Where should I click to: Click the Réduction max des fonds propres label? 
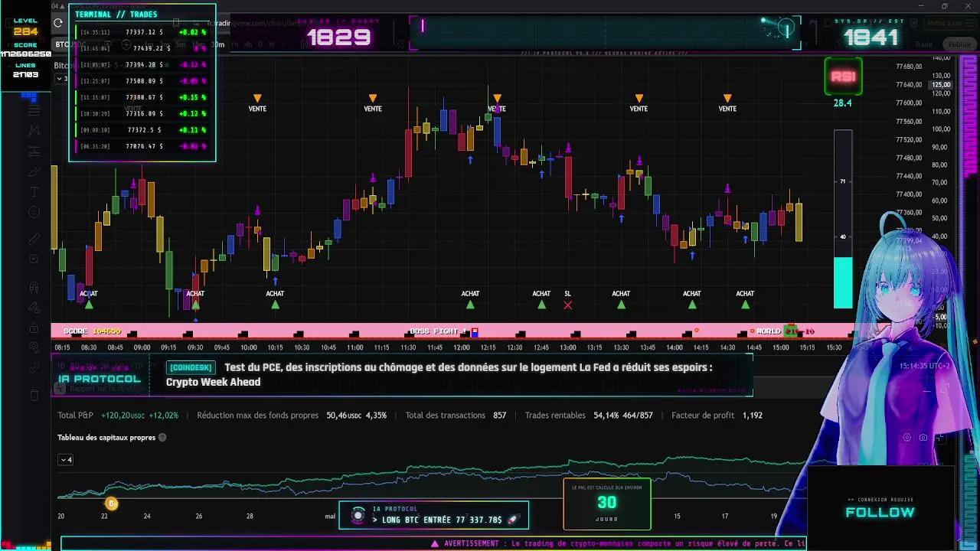pos(257,416)
